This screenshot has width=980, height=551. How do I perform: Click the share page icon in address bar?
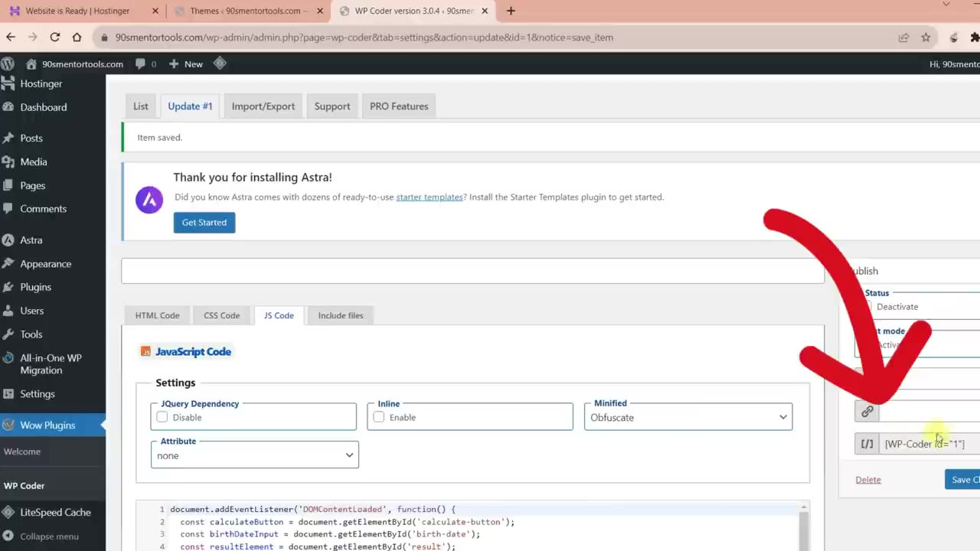[x=904, y=37]
